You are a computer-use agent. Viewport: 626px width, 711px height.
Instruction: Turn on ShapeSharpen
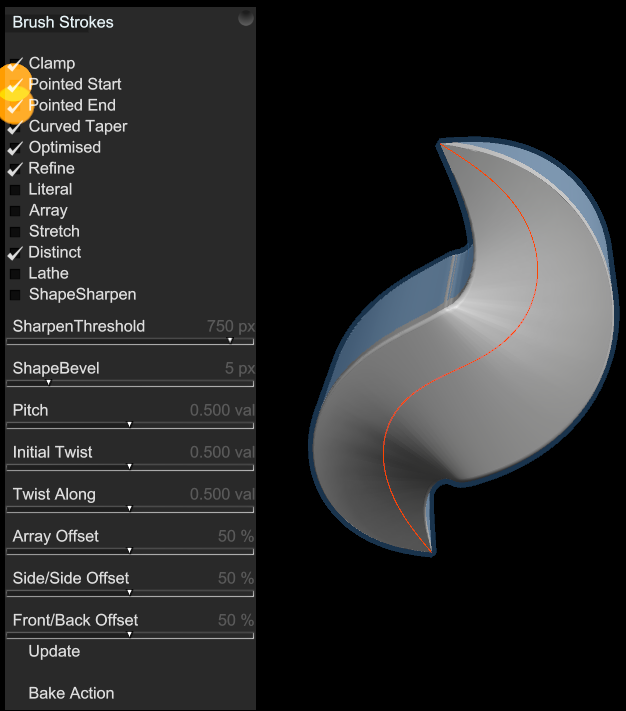point(15,295)
